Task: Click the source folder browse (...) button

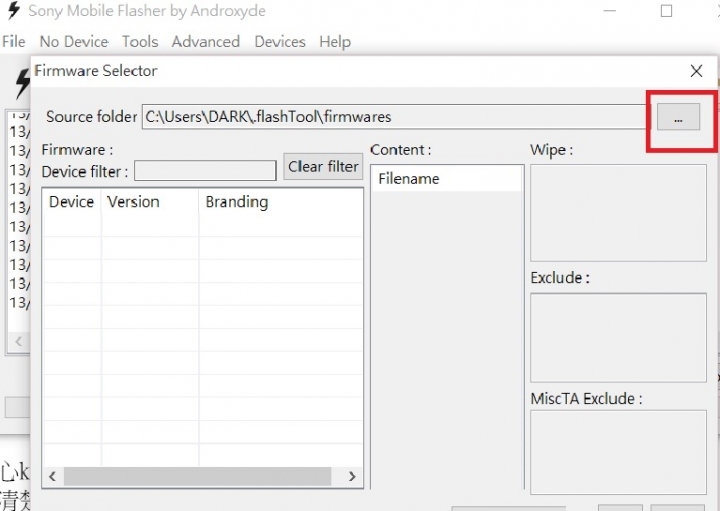Action: [678, 117]
